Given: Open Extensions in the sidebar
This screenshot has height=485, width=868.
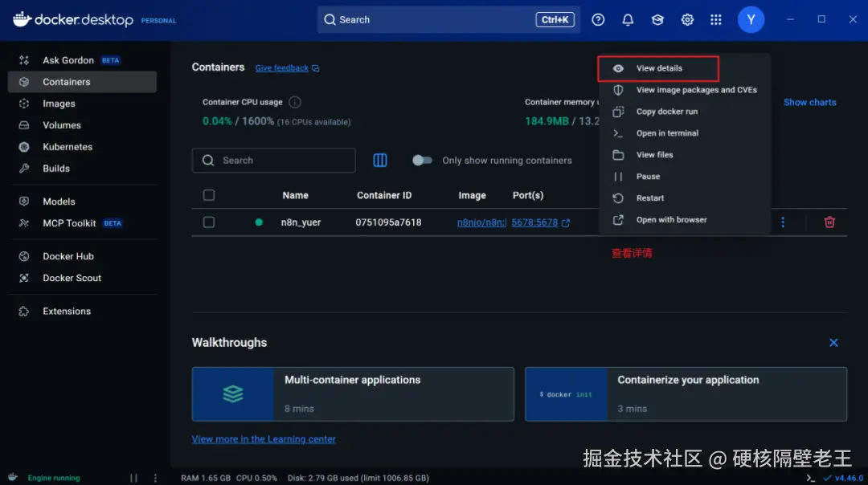Looking at the screenshot, I should (x=82, y=311).
